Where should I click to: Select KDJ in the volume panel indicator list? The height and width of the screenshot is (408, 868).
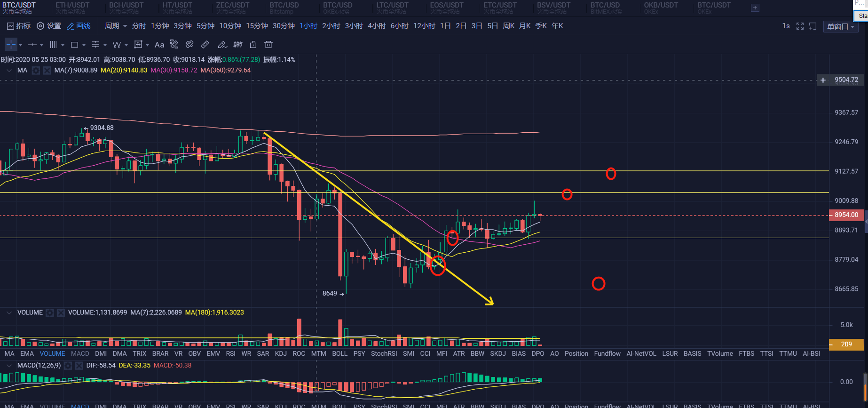[x=281, y=354]
